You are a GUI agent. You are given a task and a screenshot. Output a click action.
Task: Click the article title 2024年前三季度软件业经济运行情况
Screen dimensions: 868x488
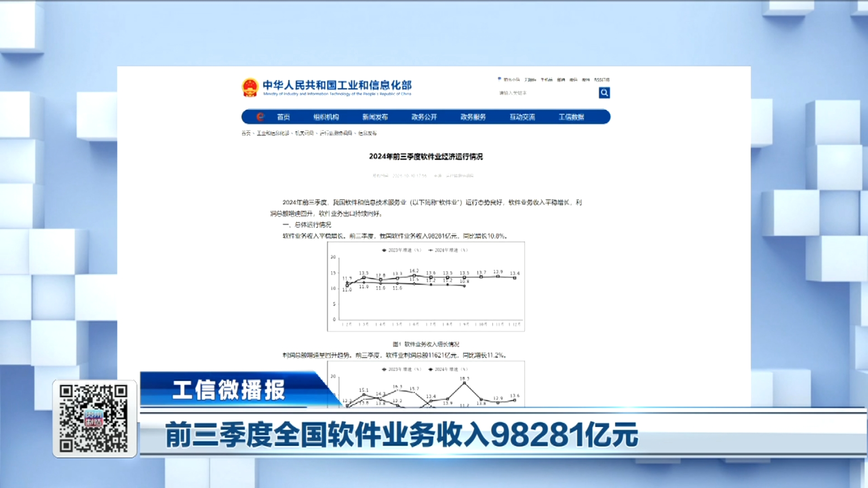click(x=425, y=156)
